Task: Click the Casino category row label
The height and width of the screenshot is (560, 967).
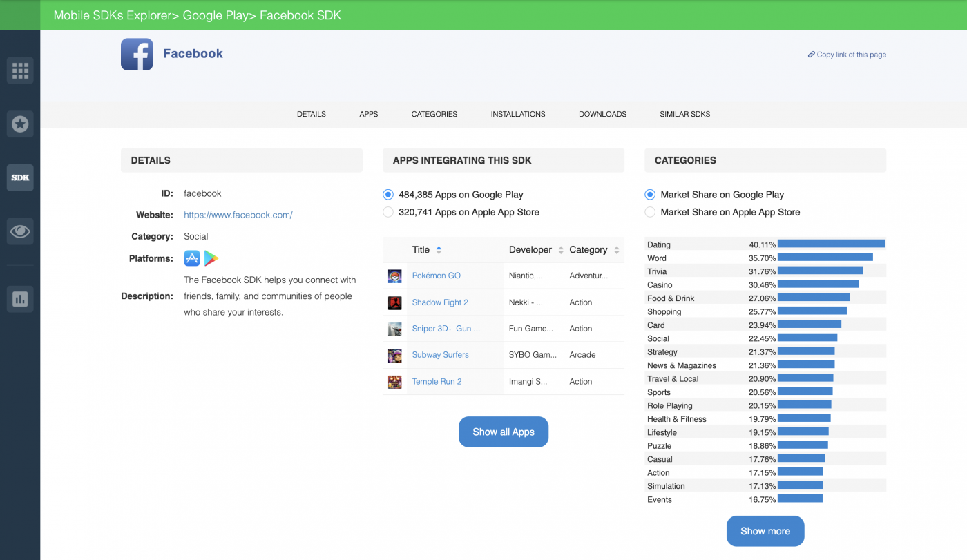Action: pyautogui.click(x=660, y=284)
